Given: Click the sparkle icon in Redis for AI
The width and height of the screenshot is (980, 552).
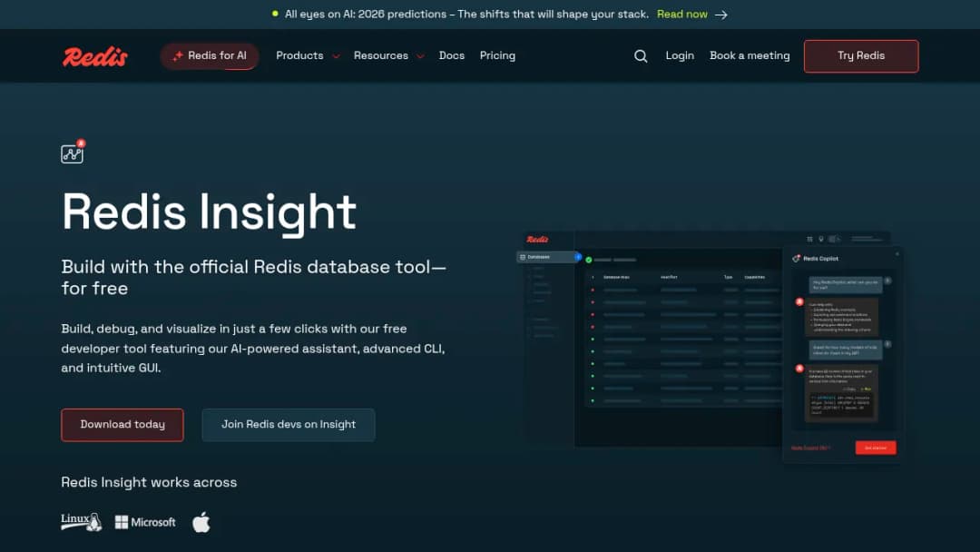Looking at the screenshot, I should [x=178, y=55].
